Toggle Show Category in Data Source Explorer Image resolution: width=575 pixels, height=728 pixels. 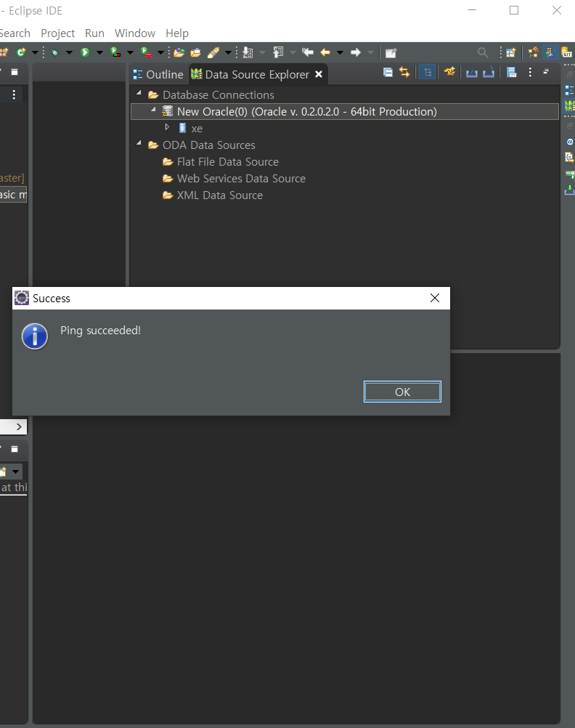pos(428,73)
